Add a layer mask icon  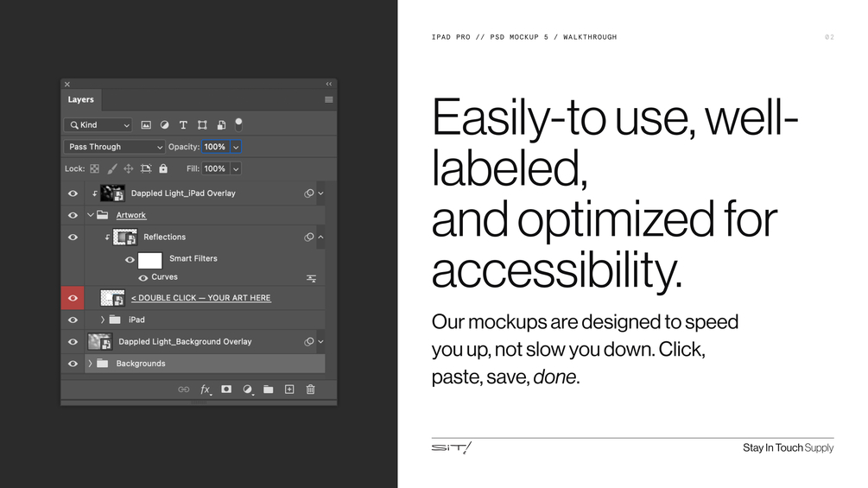tap(226, 390)
